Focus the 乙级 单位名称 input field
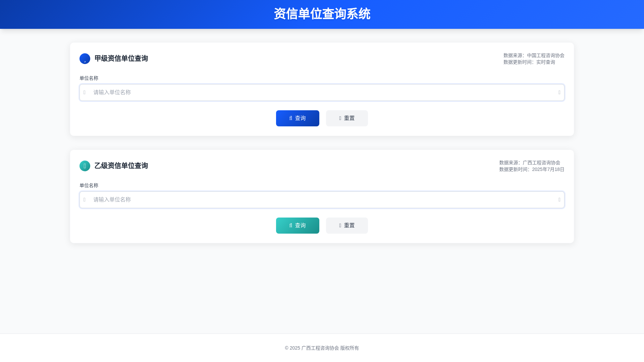Image resolution: width=644 pixels, height=362 pixels. click(x=322, y=200)
